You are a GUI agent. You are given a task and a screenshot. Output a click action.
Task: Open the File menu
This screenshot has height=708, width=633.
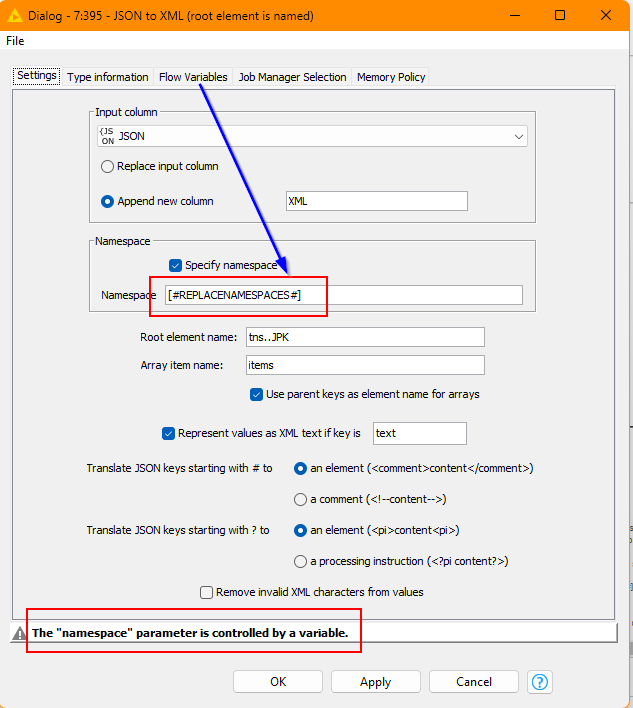click(x=15, y=41)
